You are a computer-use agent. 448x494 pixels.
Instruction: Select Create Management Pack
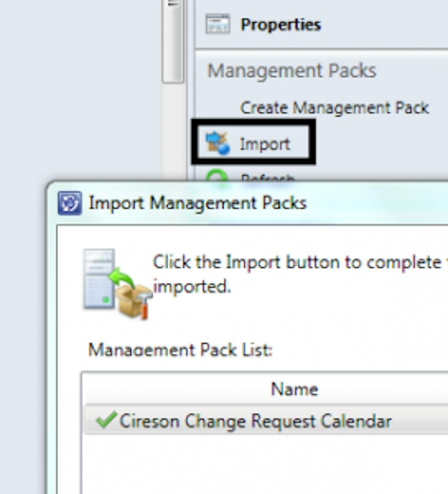click(334, 107)
